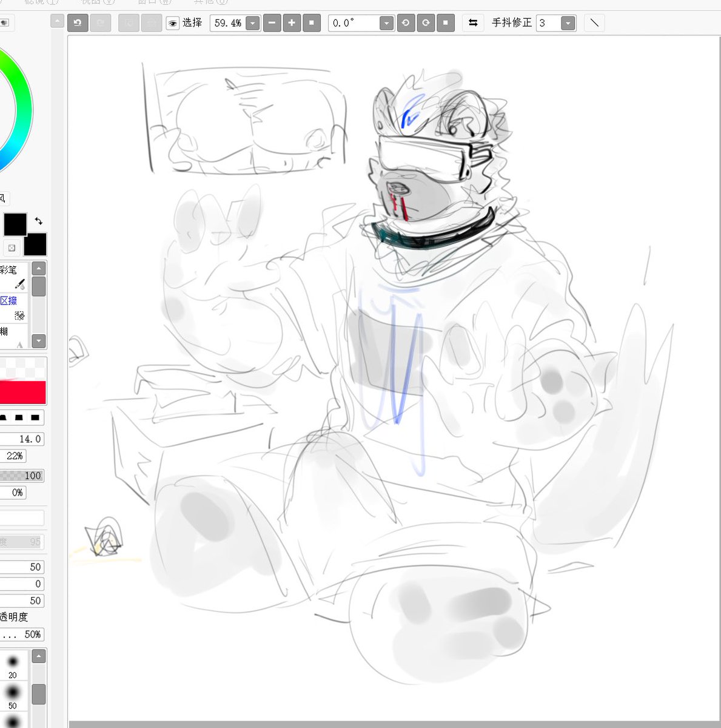
Task: Adjust the brush density slider at 100
Action: pos(22,476)
